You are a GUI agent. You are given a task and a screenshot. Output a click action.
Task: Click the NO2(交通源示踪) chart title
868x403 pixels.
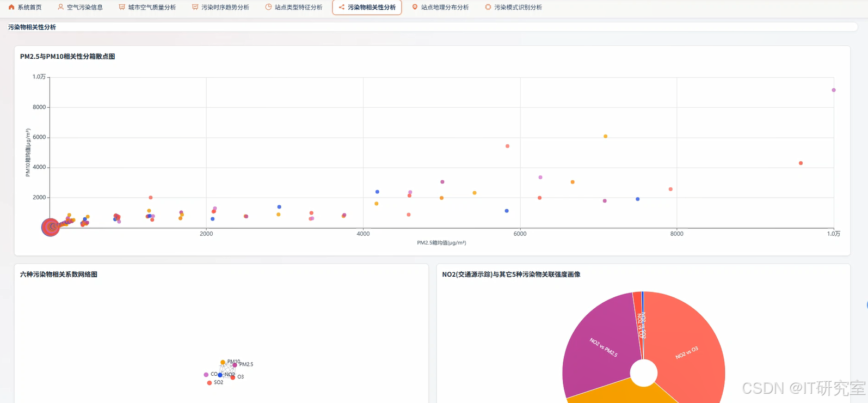[x=511, y=274]
